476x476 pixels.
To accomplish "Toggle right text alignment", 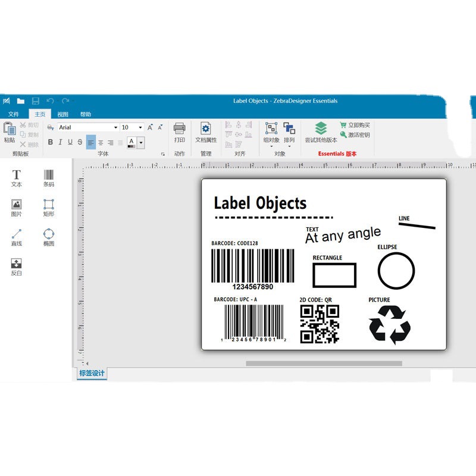I will [111, 142].
